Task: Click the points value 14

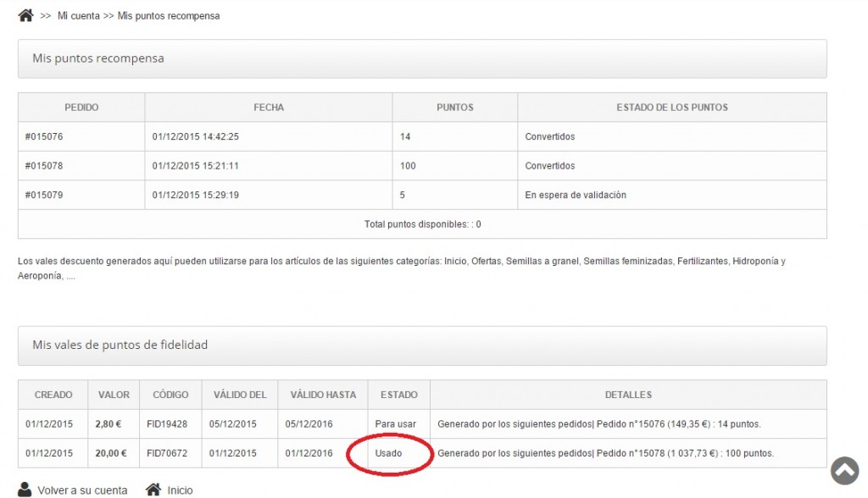Action: [405, 136]
